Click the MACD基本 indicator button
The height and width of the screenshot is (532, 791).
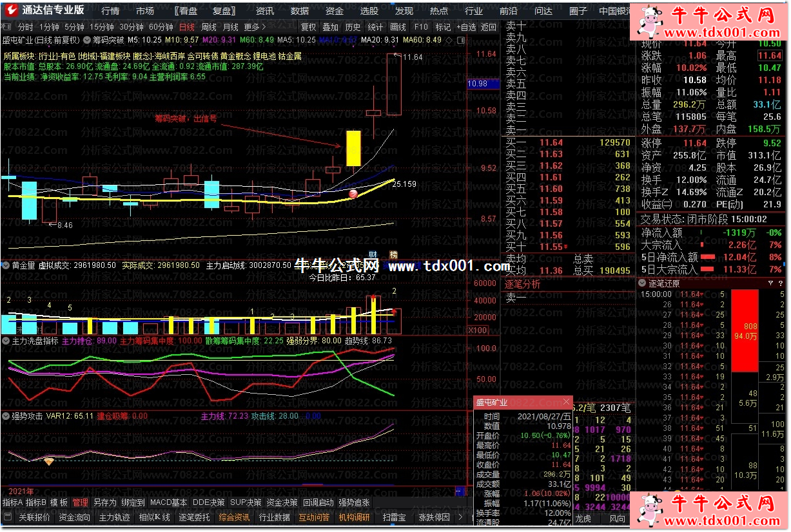click(168, 502)
